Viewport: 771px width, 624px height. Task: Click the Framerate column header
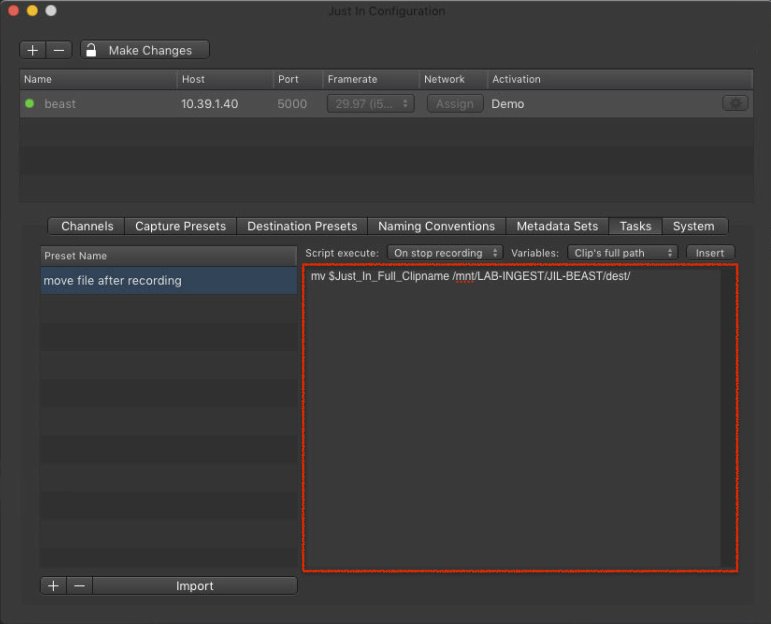(x=371, y=79)
